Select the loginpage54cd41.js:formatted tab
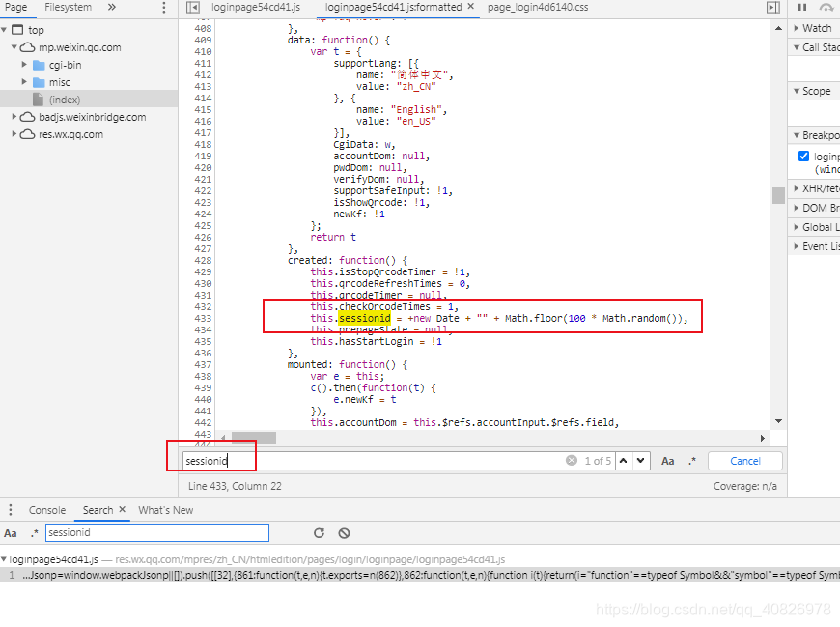 tap(393, 7)
